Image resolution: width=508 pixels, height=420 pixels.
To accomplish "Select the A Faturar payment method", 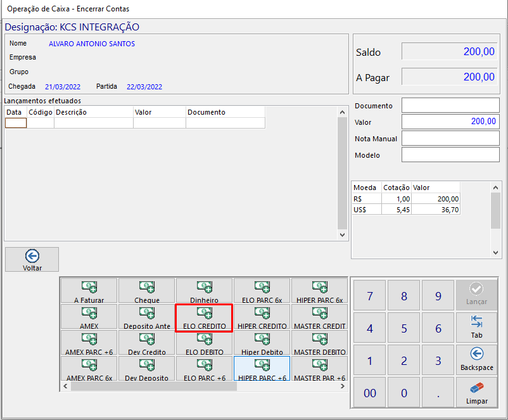I will tap(89, 291).
